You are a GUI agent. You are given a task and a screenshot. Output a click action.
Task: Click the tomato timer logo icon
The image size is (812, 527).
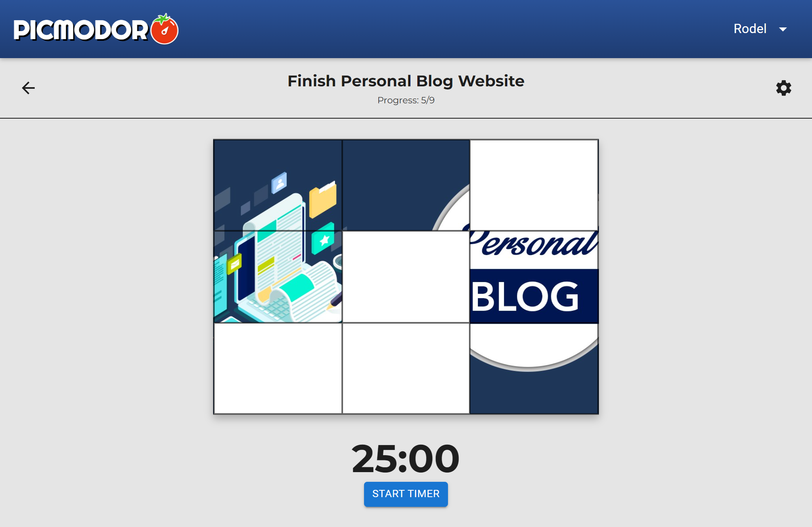click(165, 29)
